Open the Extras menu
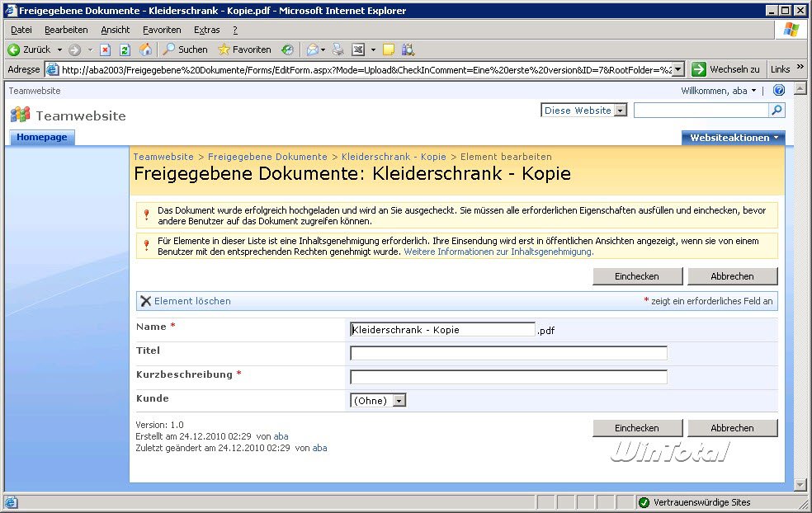Viewport: 812px width, 513px height. [206, 30]
